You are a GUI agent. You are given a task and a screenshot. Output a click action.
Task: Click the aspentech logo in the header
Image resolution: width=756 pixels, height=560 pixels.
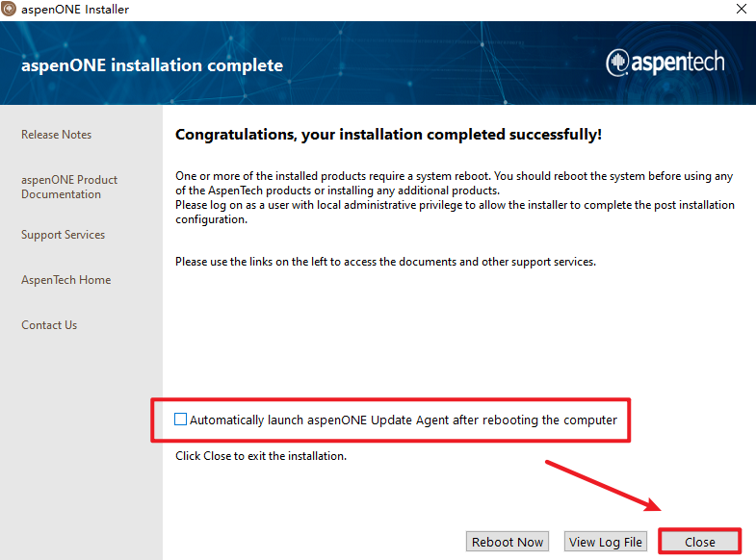coord(665,63)
